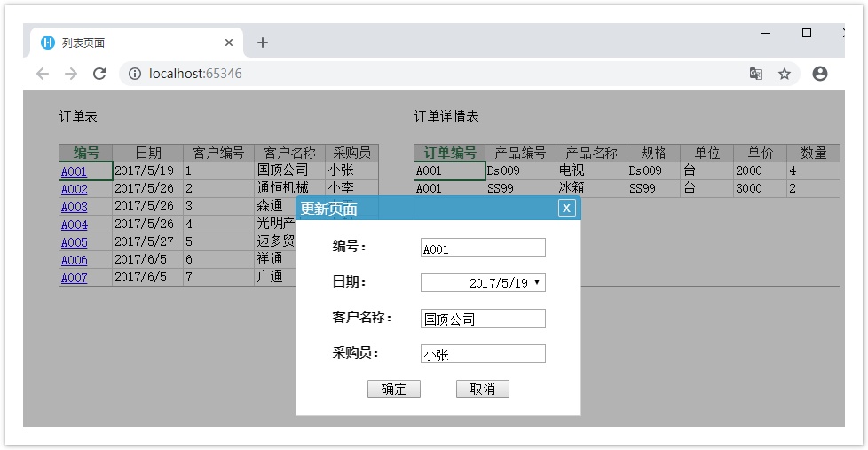Bookmark this page with star icon
This screenshot has height=450, width=868.
785,74
